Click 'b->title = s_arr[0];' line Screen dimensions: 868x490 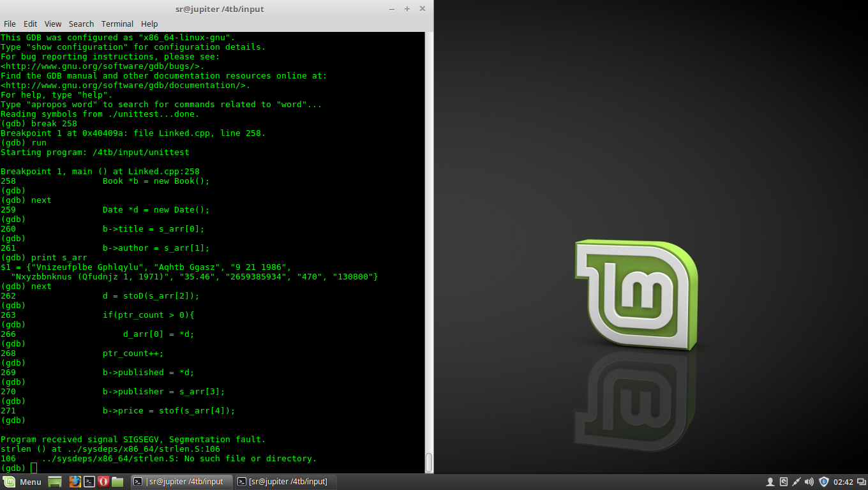pos(153,229)
